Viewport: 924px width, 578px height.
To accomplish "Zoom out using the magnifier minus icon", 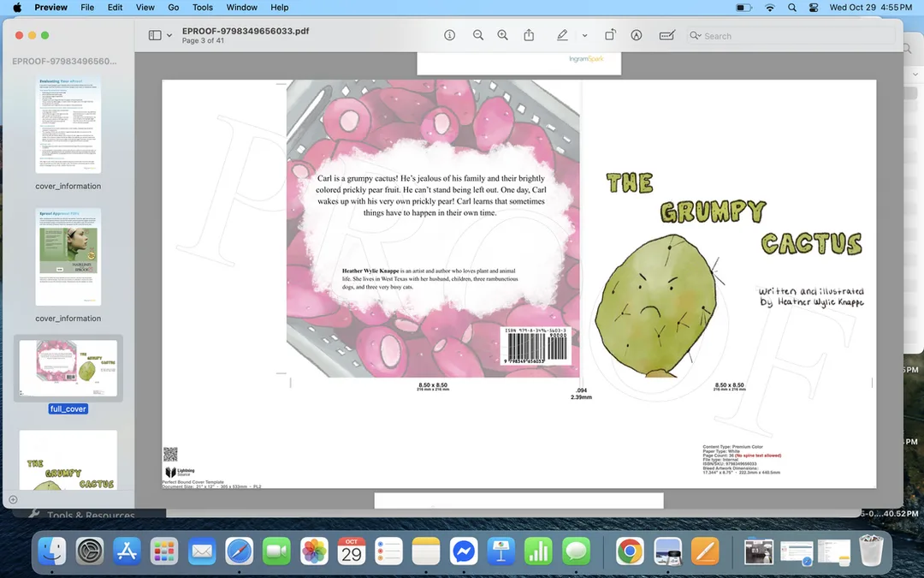I will [x=478, y=35].
